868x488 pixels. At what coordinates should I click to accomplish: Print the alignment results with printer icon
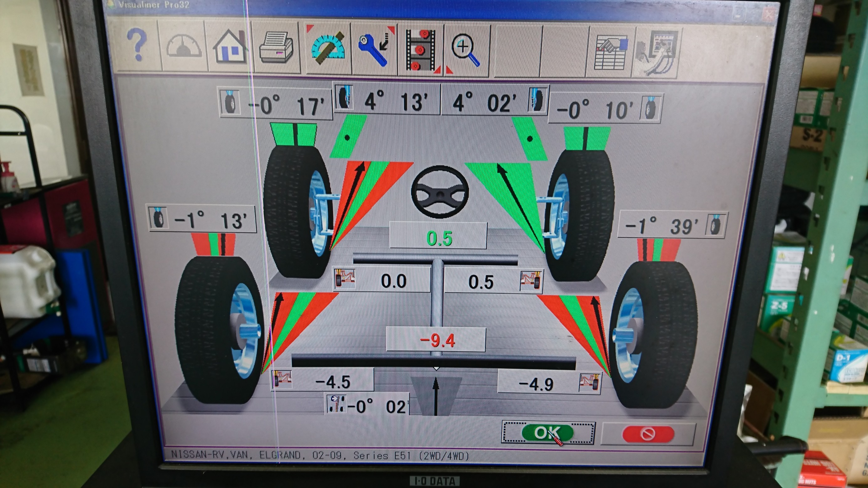coord(276,47)
